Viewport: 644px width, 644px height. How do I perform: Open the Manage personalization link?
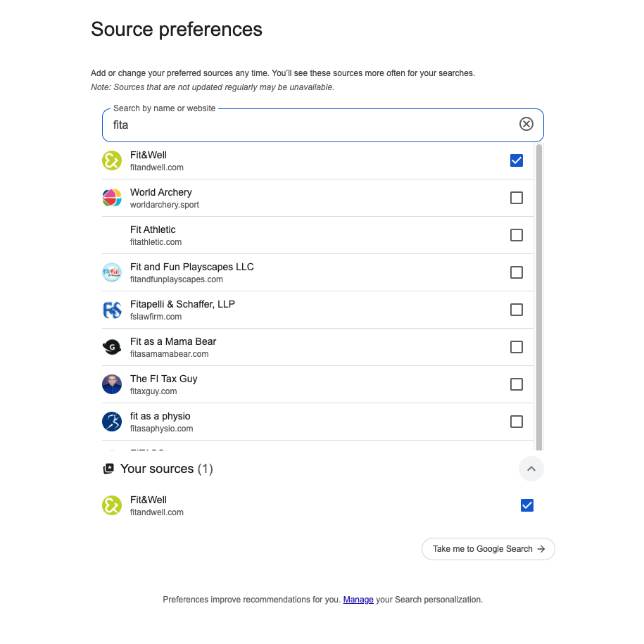(358, 600)
